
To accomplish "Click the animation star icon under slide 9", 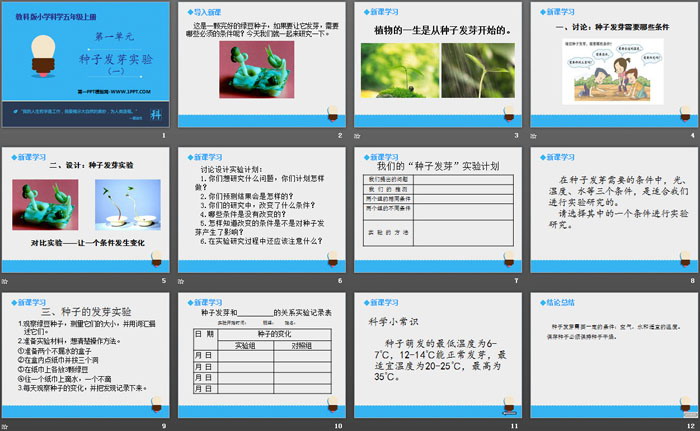I will pyautogui.click(x=4, y=426).
